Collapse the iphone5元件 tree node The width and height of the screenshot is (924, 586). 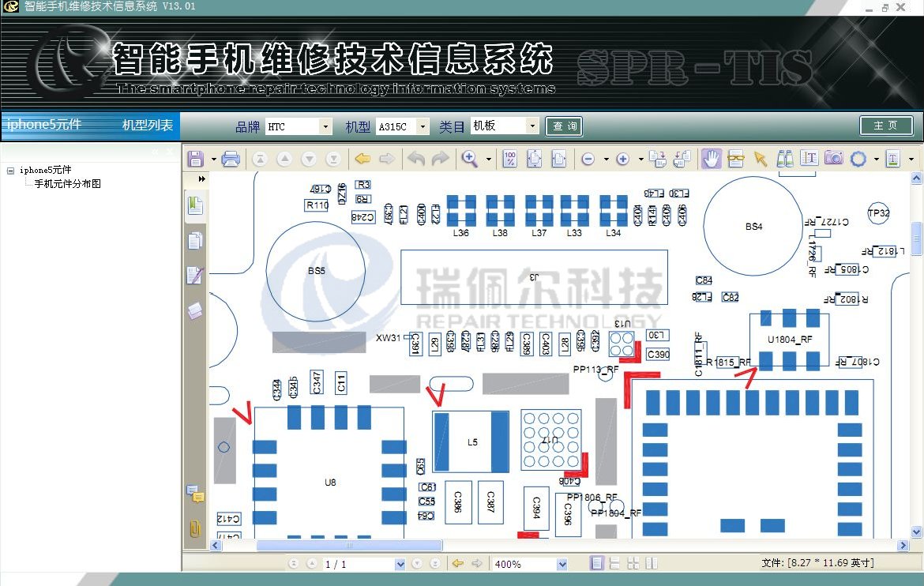coord(10,171)
